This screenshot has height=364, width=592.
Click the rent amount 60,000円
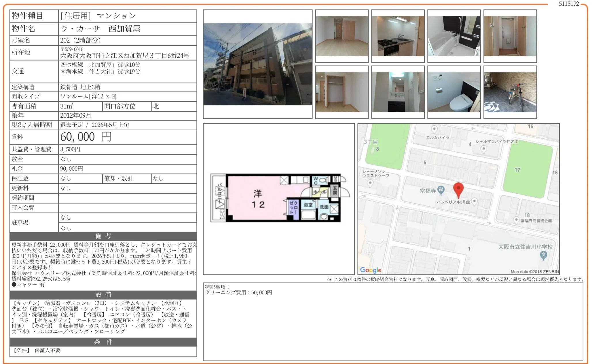tap(86, 137)
